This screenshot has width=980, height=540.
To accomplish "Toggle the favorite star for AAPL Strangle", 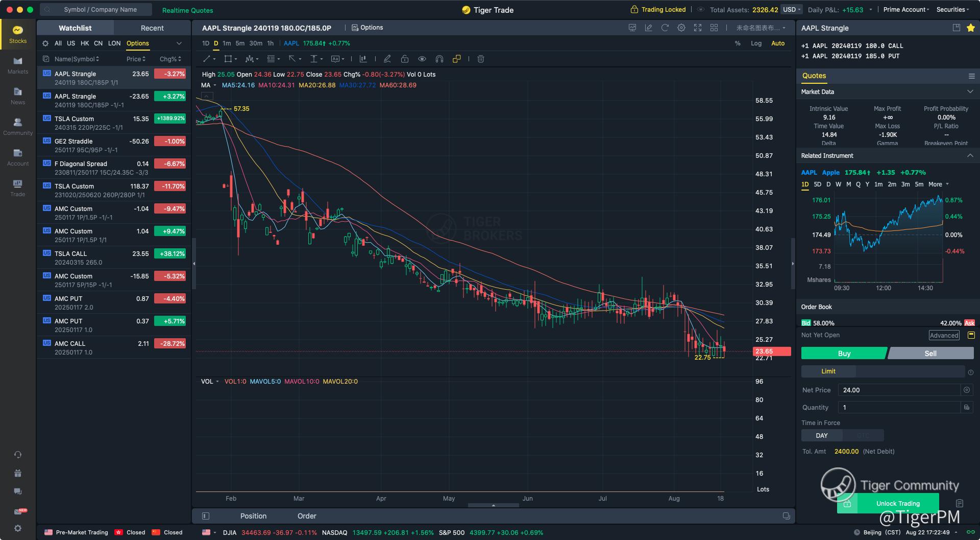I will [970, 28].
